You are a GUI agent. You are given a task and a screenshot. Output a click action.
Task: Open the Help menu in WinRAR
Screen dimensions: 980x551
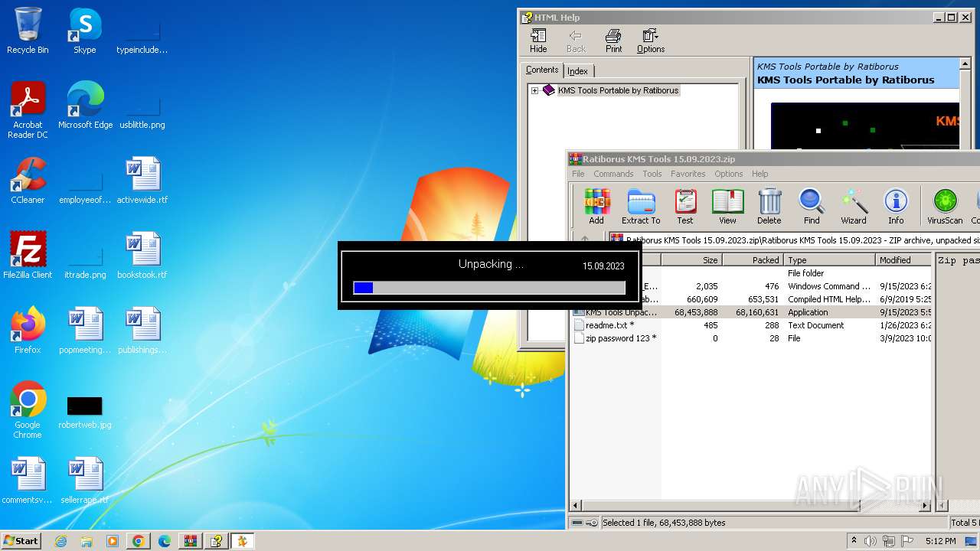[x=759, y=174]
